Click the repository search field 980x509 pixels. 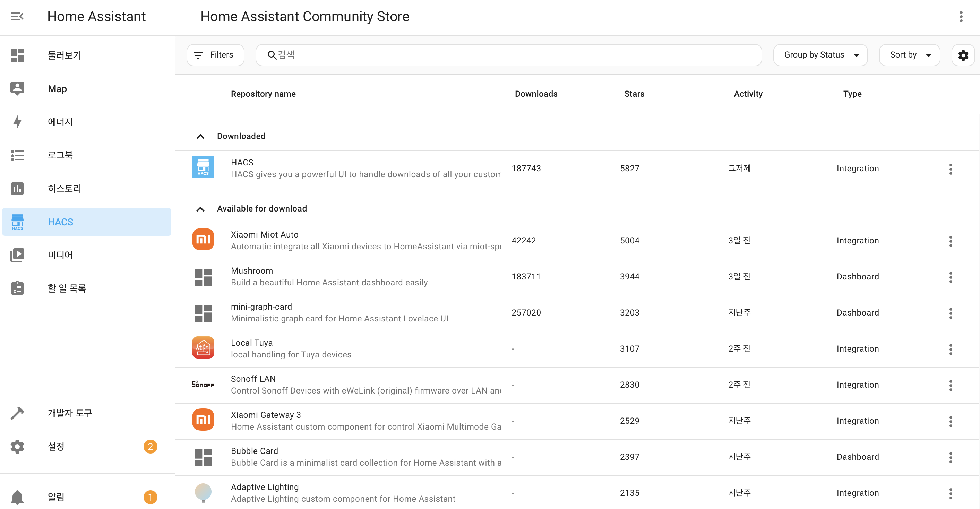click(x=508, y=55)
